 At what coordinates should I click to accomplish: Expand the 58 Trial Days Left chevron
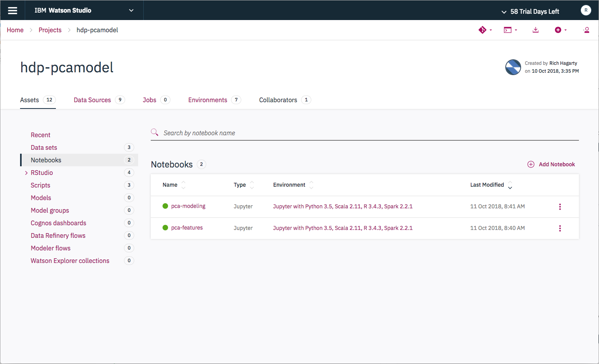click(504, 12)
